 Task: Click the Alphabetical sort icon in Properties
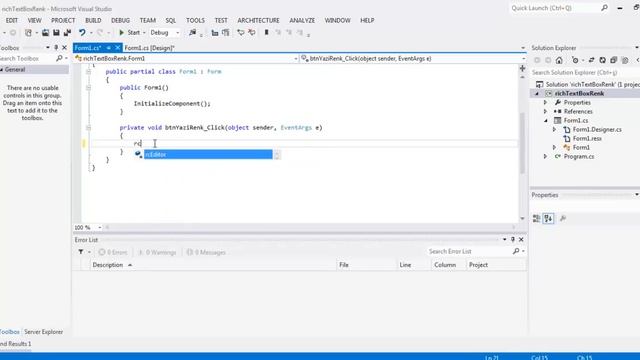click(x=548, y=219)
